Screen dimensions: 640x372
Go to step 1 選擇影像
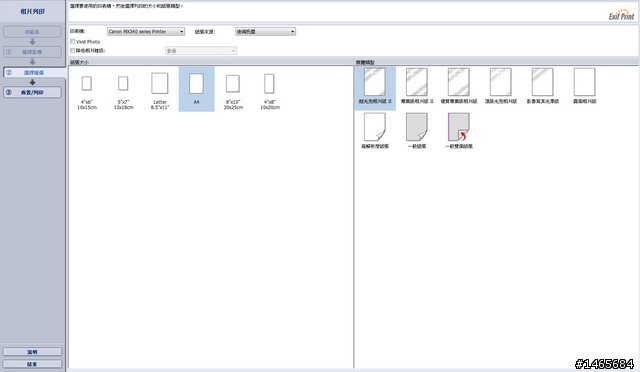point(32,52)
